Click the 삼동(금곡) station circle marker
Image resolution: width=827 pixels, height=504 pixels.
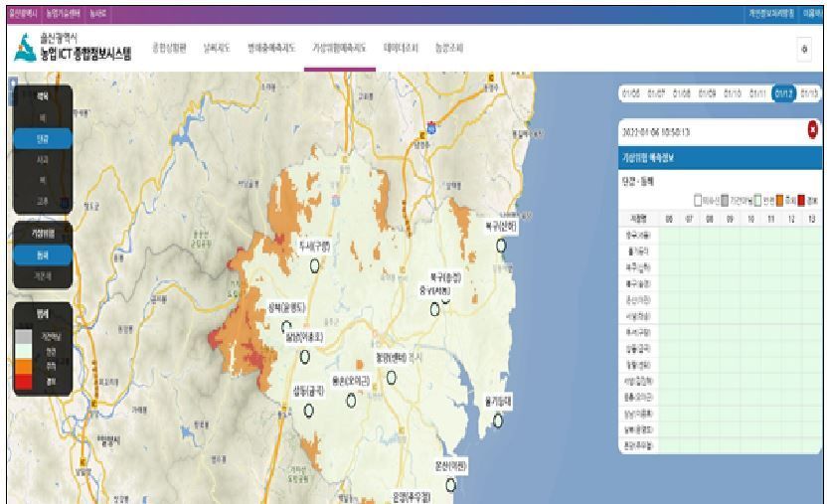(309, 411)
